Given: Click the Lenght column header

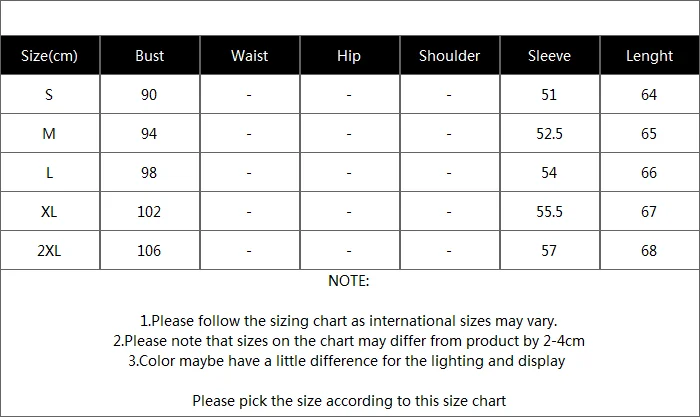Looking at the screenshot, I should (x=650, y=55).
